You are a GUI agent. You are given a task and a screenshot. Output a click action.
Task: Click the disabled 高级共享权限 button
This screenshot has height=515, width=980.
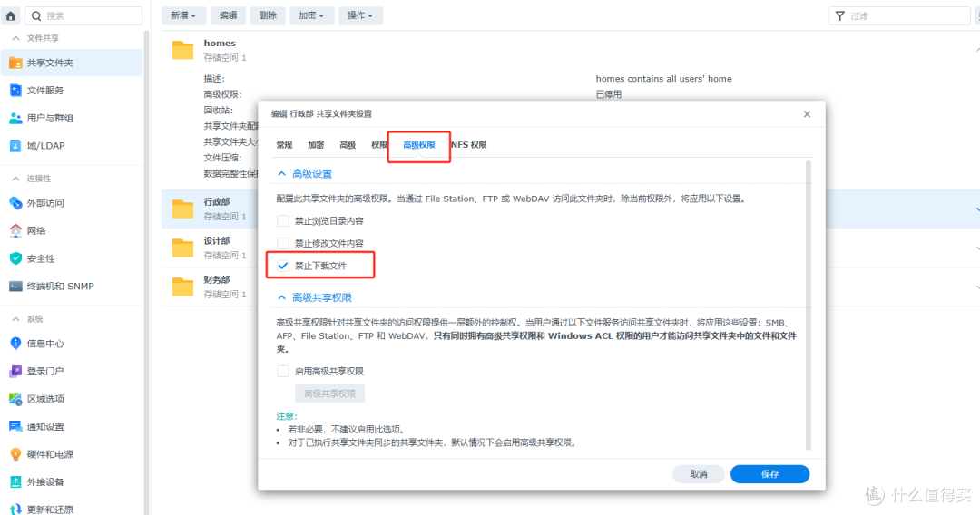pos(330,394)
